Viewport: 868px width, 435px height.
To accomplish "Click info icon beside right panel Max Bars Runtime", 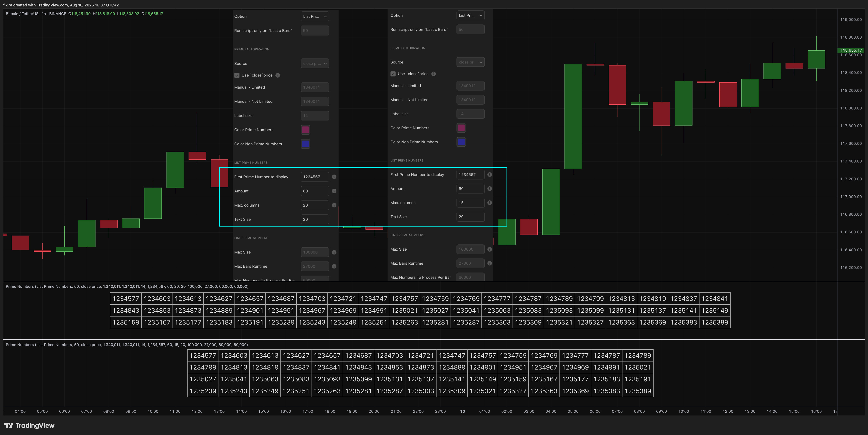I will 490,263.
